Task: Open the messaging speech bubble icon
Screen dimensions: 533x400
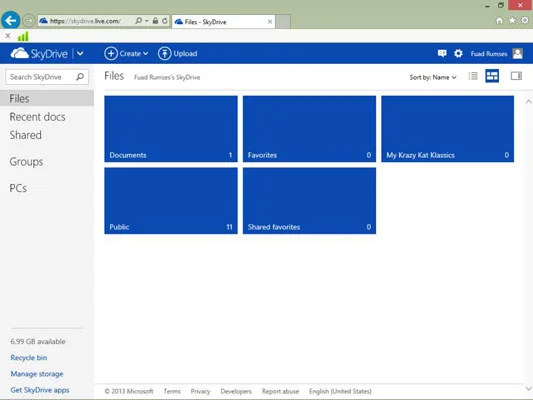Action: coord(442,53)
